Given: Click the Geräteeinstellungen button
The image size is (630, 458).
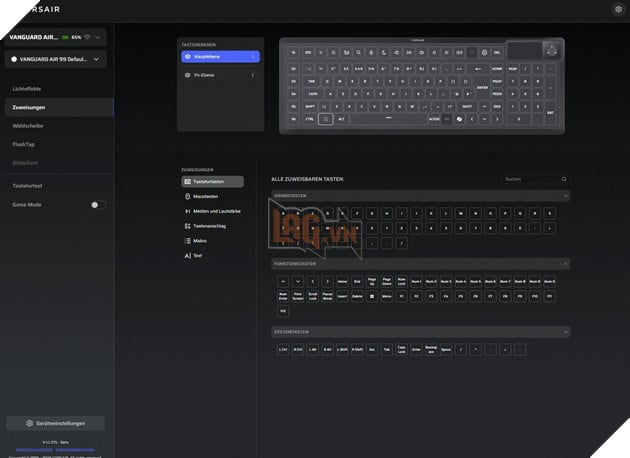Looking at the screenshot, I should (56, 423).
